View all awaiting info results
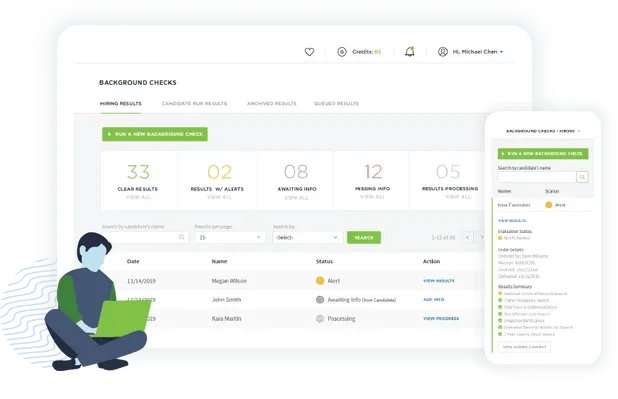Viewport: 618px width, 399px height. 296,198
